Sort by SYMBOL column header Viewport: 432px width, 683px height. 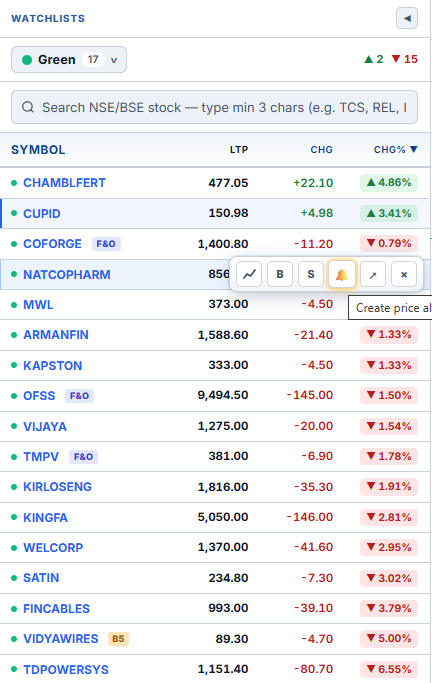coord(38,150)
